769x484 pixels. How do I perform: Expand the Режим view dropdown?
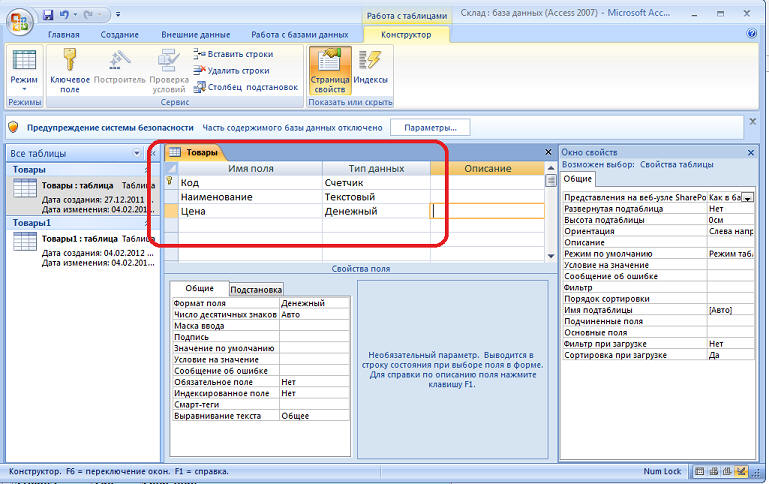point(23,90)
